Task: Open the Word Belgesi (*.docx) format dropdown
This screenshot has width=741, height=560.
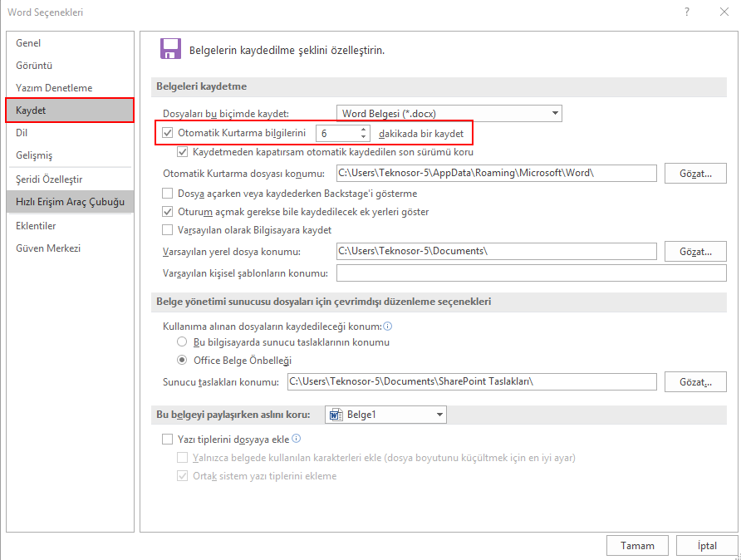Action: (556, 113)
